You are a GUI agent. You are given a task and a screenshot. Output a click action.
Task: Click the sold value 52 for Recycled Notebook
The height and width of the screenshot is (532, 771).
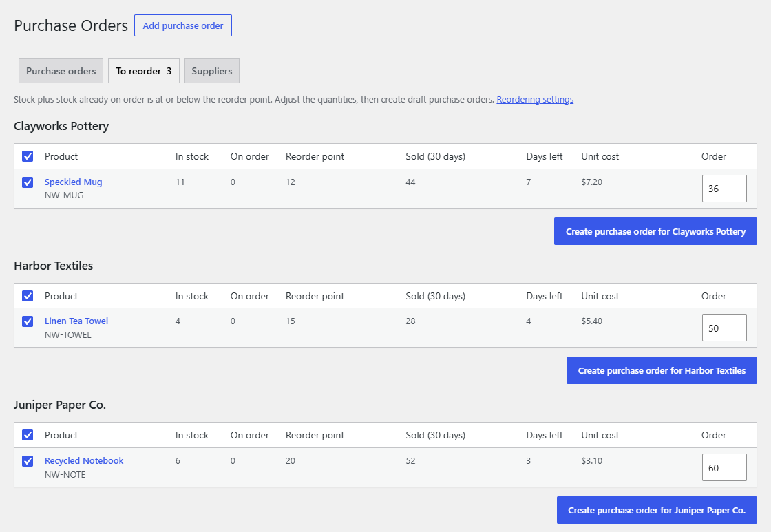coord(410,460)
